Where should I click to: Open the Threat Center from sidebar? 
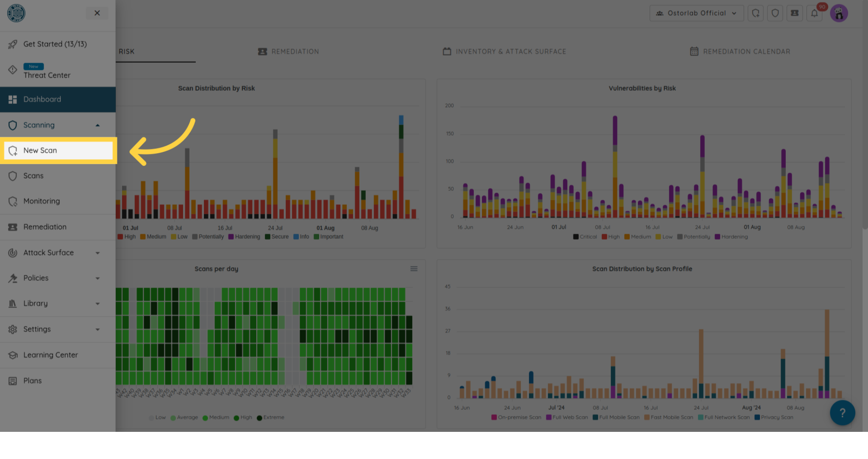tap(47, 75)
